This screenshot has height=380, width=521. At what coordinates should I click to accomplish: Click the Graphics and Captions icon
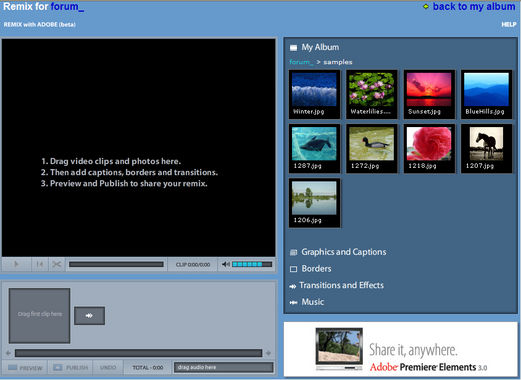293,252
